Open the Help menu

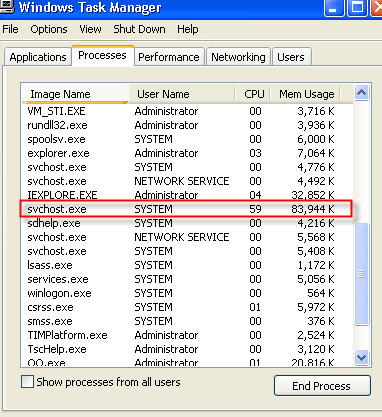click(188, 29)
